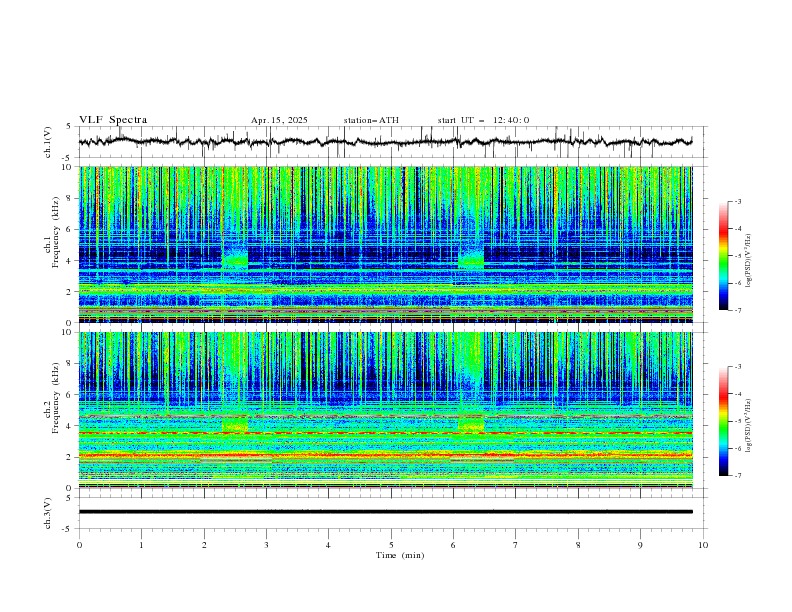
Task: Click time axis tick label "5"
Action: (x=391, y=545)
